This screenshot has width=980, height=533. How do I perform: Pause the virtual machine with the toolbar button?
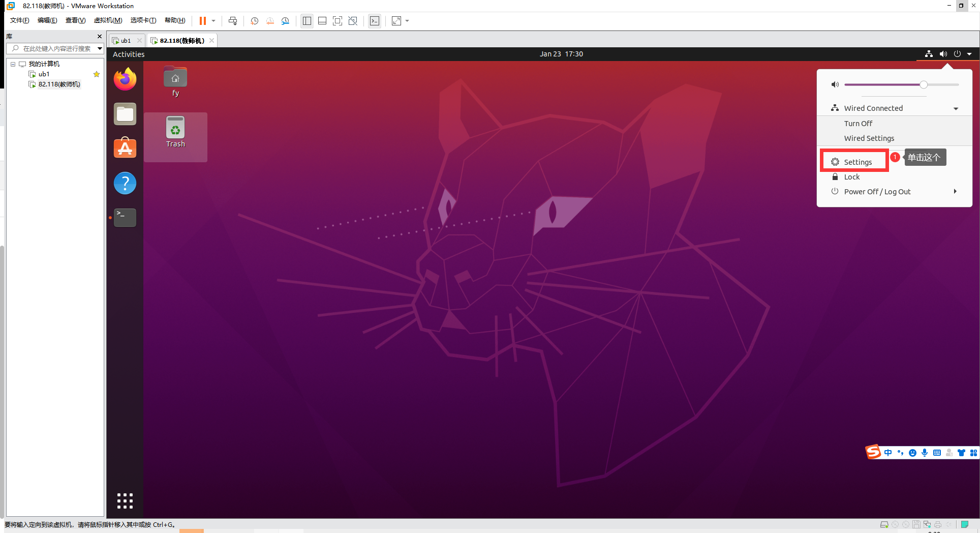(x=202, y=21)
